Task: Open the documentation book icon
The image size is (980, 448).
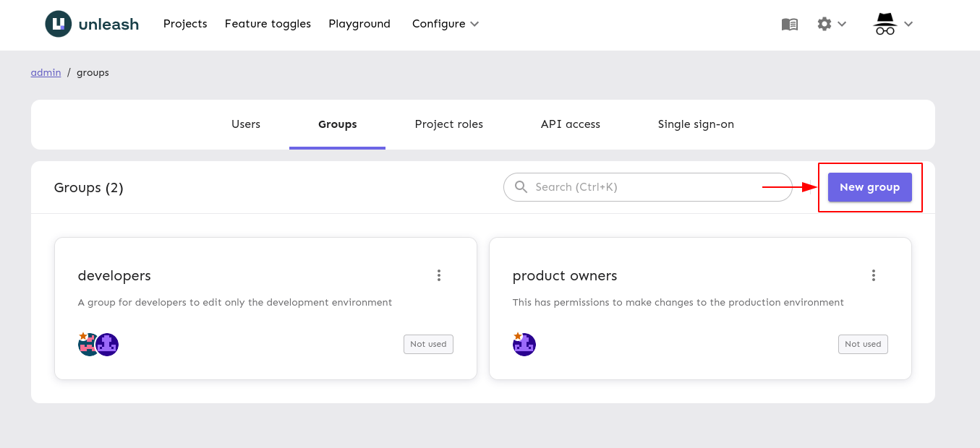Action: point(790,24)
